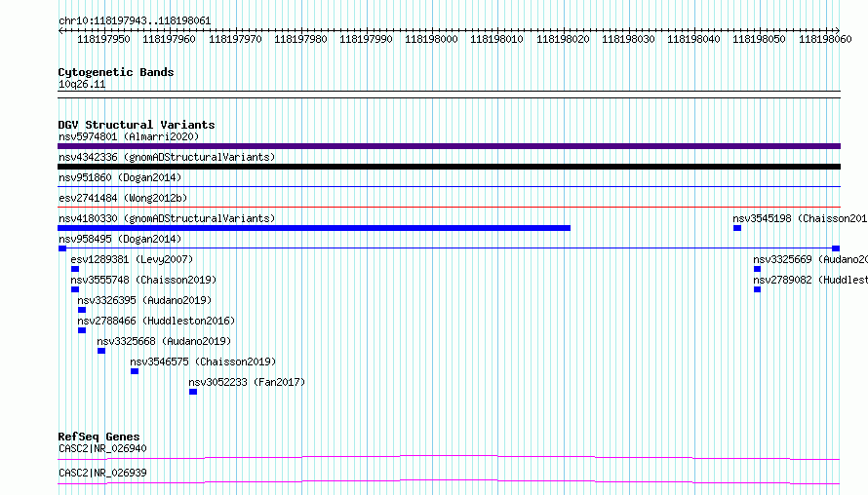
Task: Click ruler position 118198020
Action: (563, 39)
